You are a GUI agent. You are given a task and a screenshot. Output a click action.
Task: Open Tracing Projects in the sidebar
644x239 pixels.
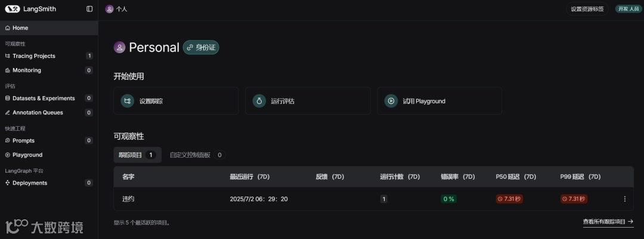[x=49, y=56]
